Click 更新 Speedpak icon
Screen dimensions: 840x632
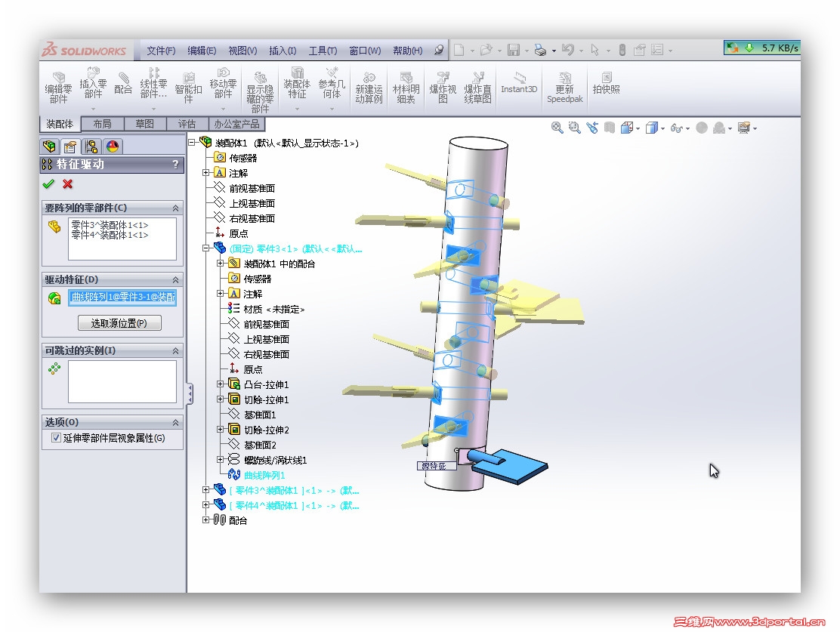564,88
